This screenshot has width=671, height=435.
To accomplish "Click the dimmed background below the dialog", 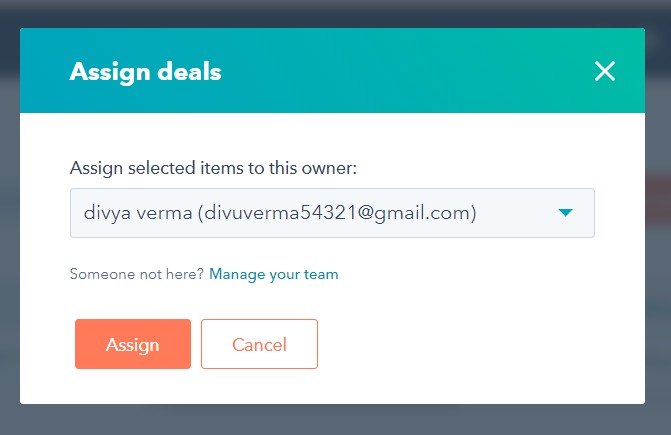I will pos(336,420).
